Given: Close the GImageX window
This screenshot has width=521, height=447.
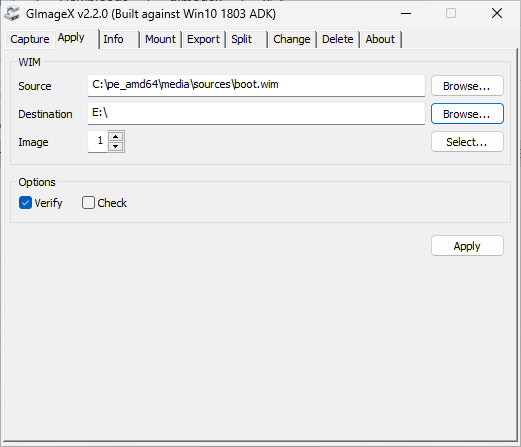Looking at the screenshot, I should [497, 14].
